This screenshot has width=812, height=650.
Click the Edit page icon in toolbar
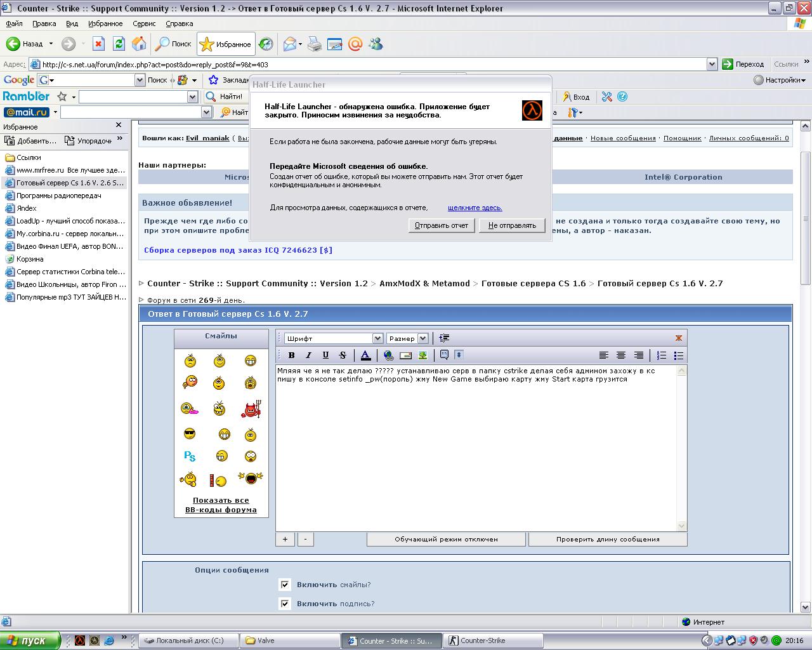coord(335,44)
